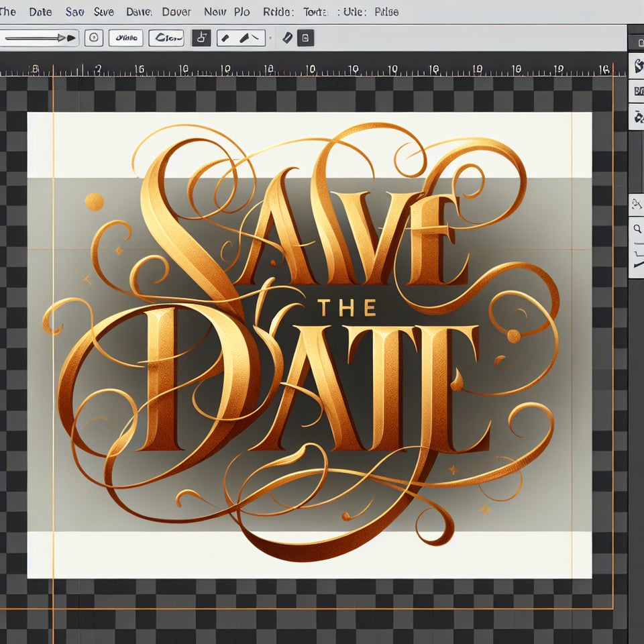
Task: Select the dark square stamp tool icon
Action: click(201, 38)
